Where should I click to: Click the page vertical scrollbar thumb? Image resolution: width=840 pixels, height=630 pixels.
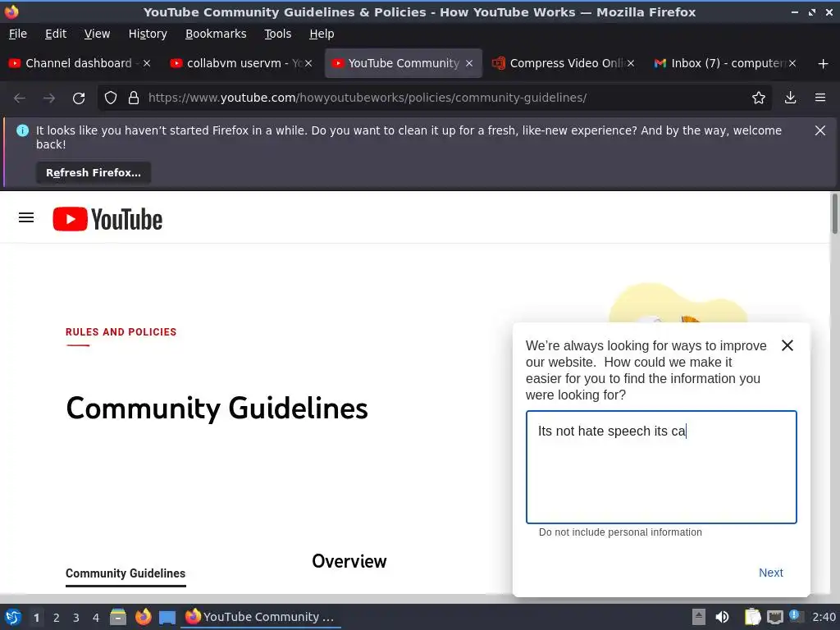[x=834, y=214]
